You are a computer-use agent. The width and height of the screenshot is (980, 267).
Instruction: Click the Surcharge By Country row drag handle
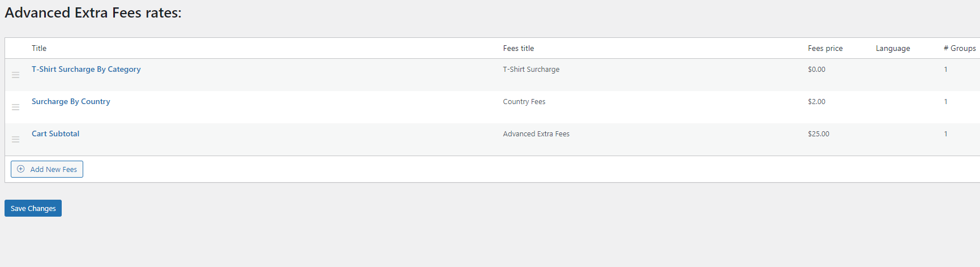pyautogui.click(x=16, y=107)
